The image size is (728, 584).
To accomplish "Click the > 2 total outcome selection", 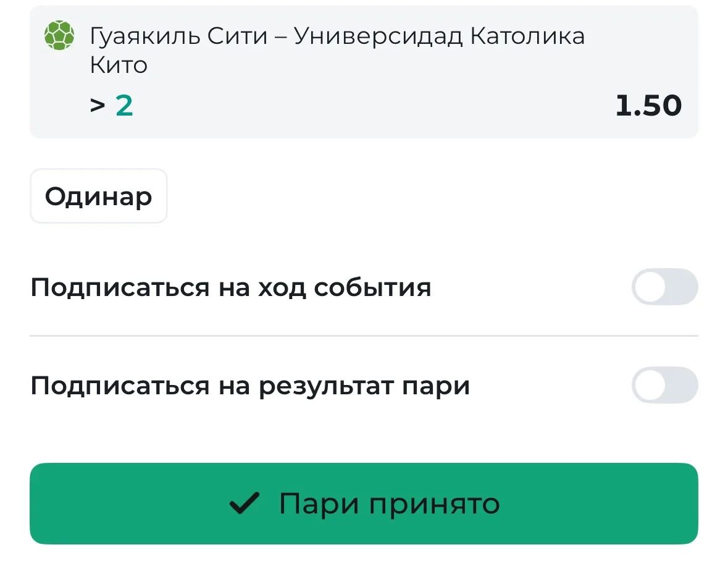I will [111, 106].
